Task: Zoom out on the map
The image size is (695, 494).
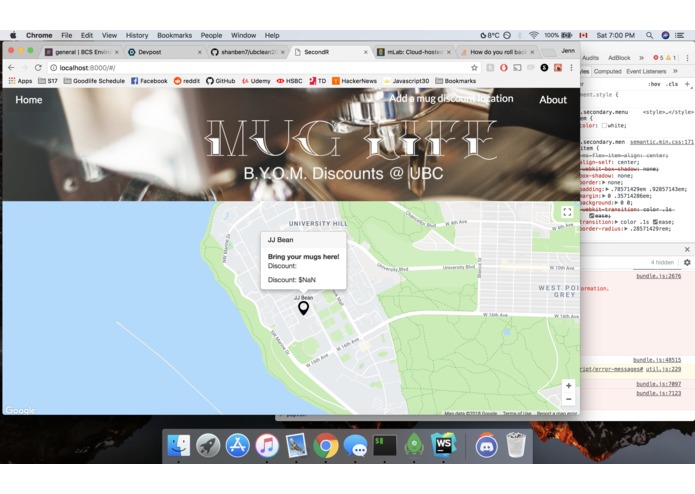Action: tap(568, 399)
